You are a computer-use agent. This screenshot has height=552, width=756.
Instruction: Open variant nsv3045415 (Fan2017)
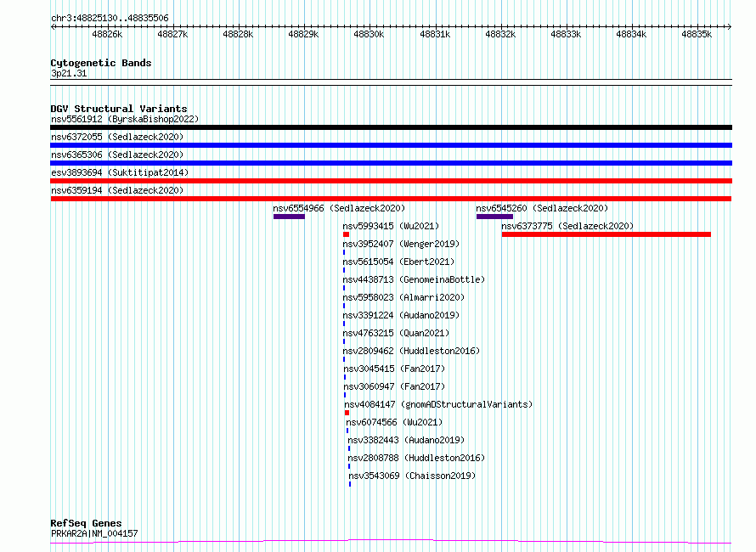tap(394, 369)
